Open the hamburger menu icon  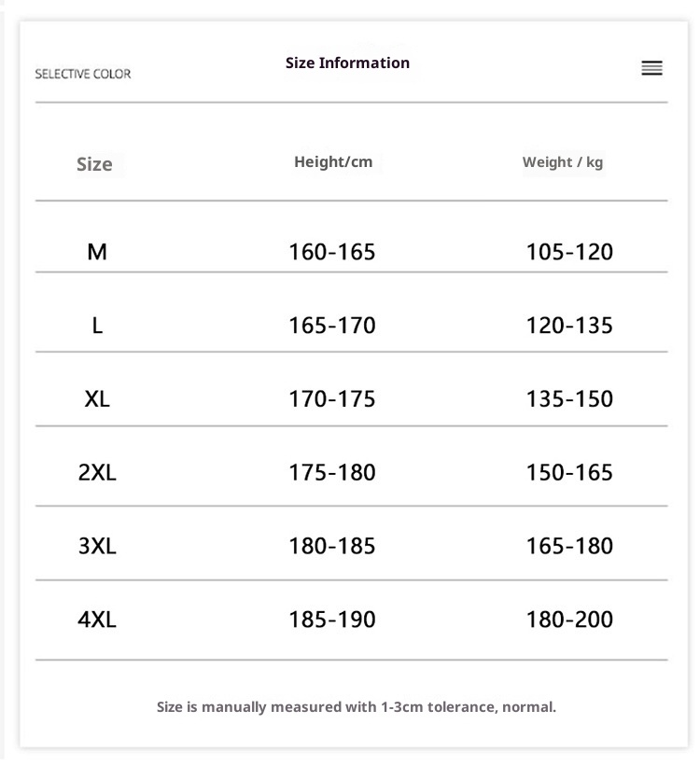coord(652,68)
